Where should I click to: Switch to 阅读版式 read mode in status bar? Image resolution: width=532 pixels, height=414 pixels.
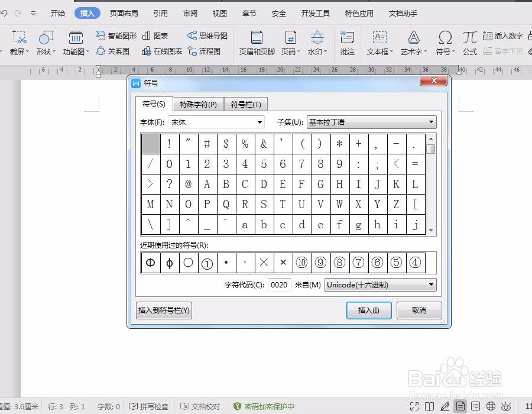(x=430, y=407)
